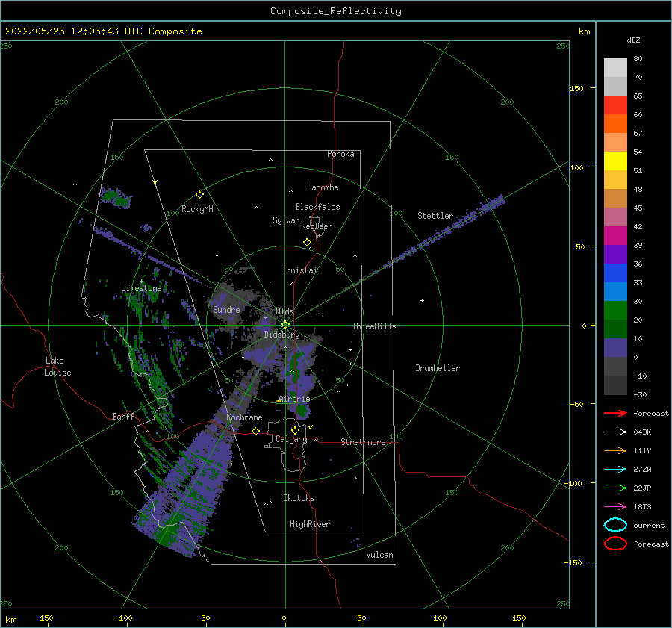Click the Banff label

pos(123,417)
